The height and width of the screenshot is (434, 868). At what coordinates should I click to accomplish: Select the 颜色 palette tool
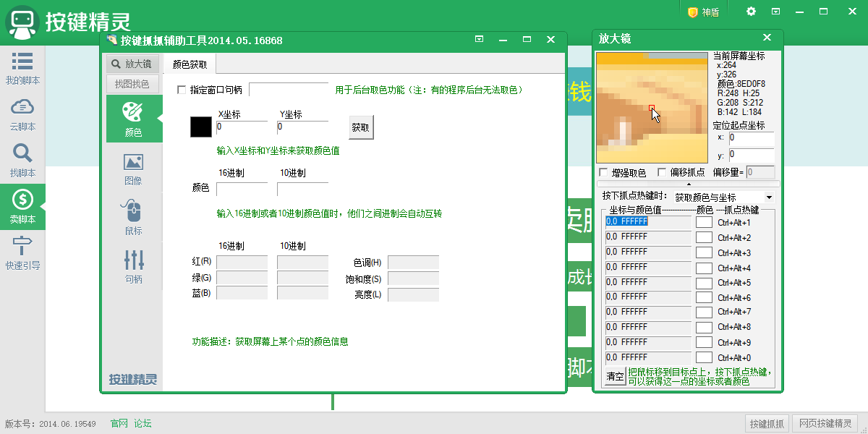point(133,119)
